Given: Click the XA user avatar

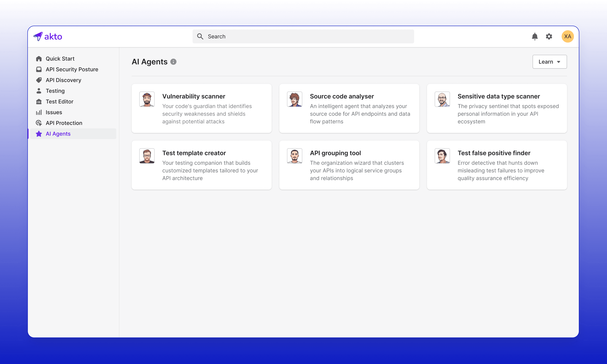Looking at the screenshot, I should click(567, 37).
